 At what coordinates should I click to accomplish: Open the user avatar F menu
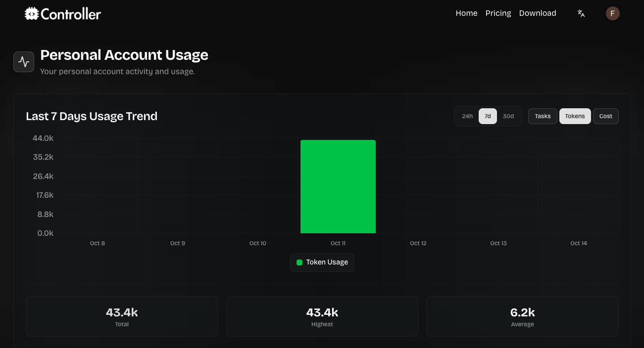tap(612, 13)
